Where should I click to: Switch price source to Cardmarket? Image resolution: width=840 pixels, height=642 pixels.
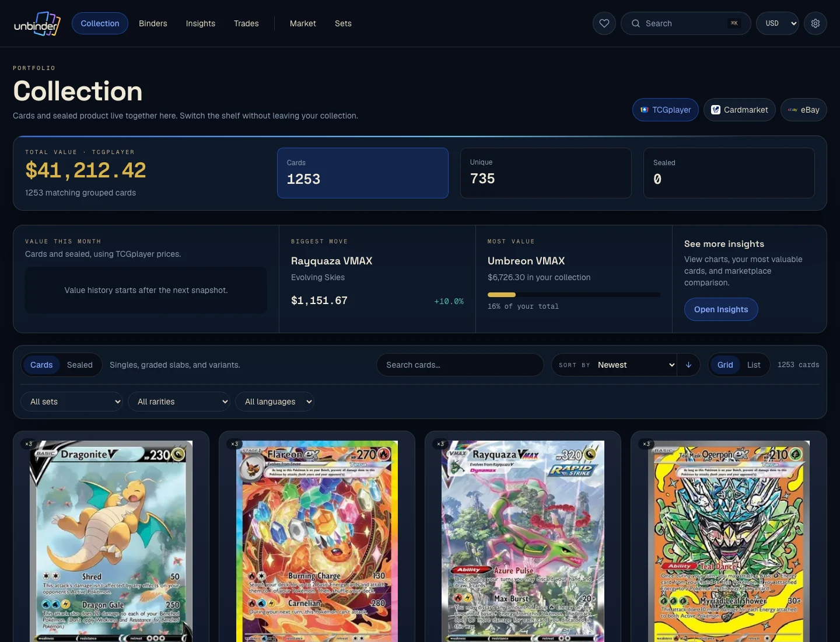pos(740,110)
